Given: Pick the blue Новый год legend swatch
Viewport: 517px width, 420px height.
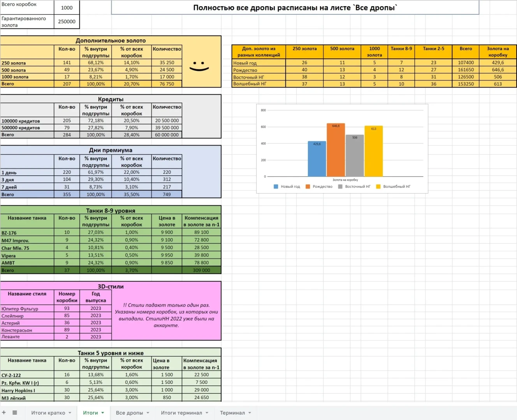Looking at the screenshot, I should tap(276, 187).
